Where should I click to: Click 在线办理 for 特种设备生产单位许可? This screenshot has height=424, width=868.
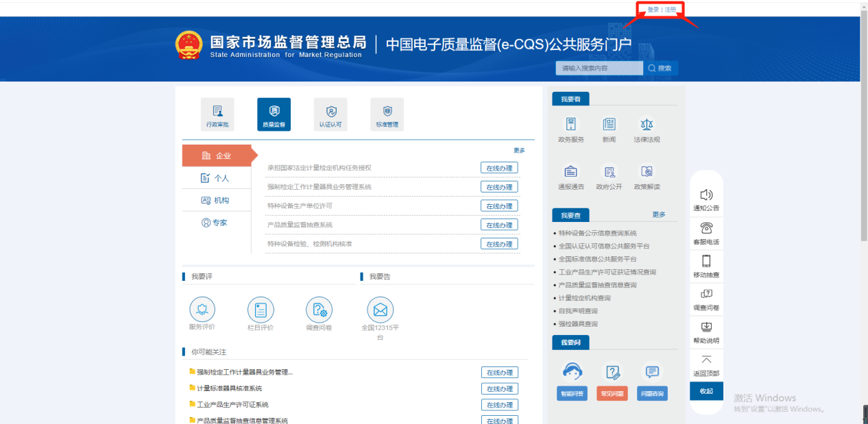[x=498, y=206]
